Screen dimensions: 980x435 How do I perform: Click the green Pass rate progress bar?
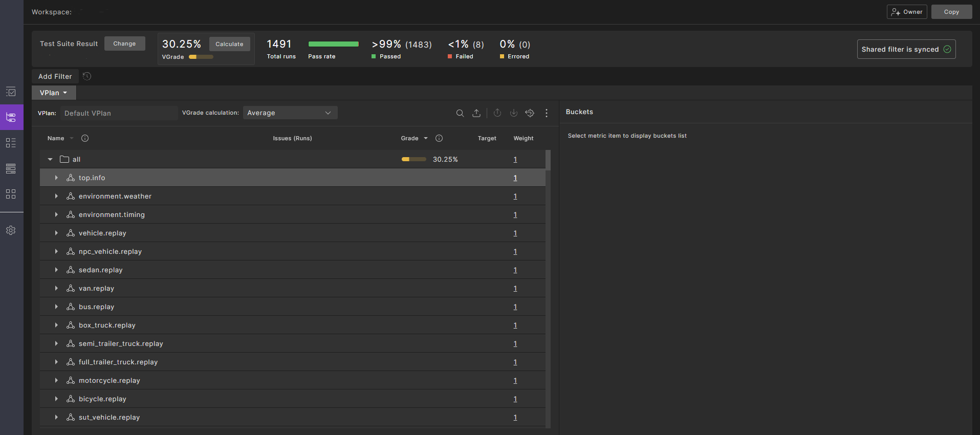(333, 44)
